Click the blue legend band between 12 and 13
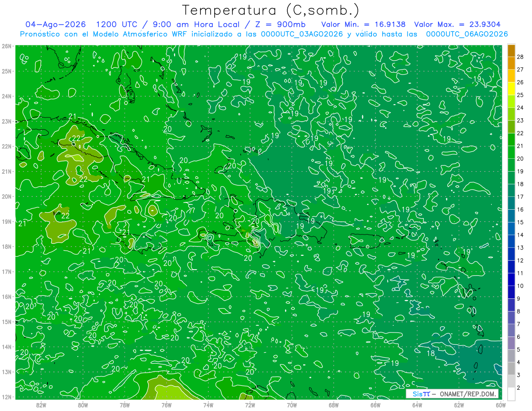The width and height of the screenshot is (532, 411). [x=511, y=254]
